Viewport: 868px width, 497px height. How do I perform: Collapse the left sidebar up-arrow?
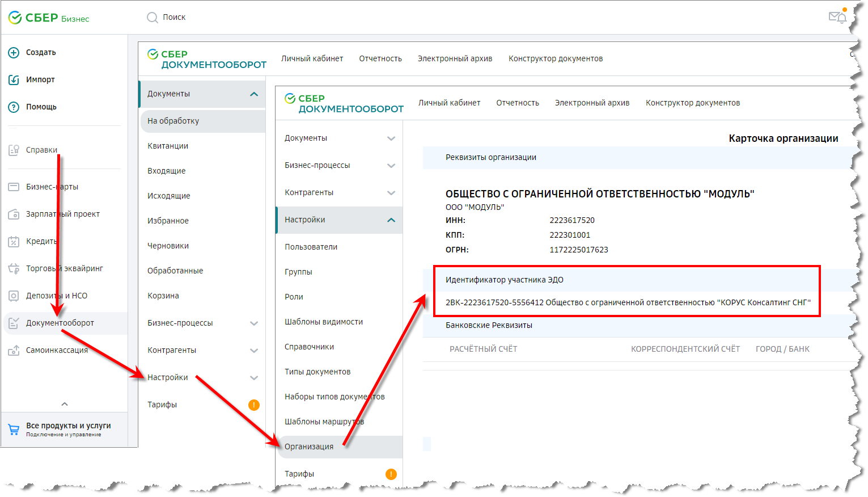65,404
